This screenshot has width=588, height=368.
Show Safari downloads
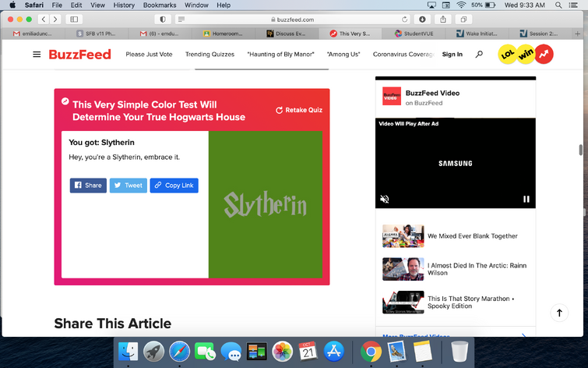[x=422, y=19]
